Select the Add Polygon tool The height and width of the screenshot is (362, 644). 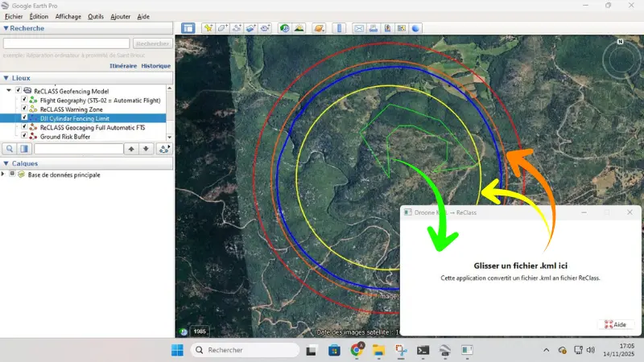pos(222,28)
